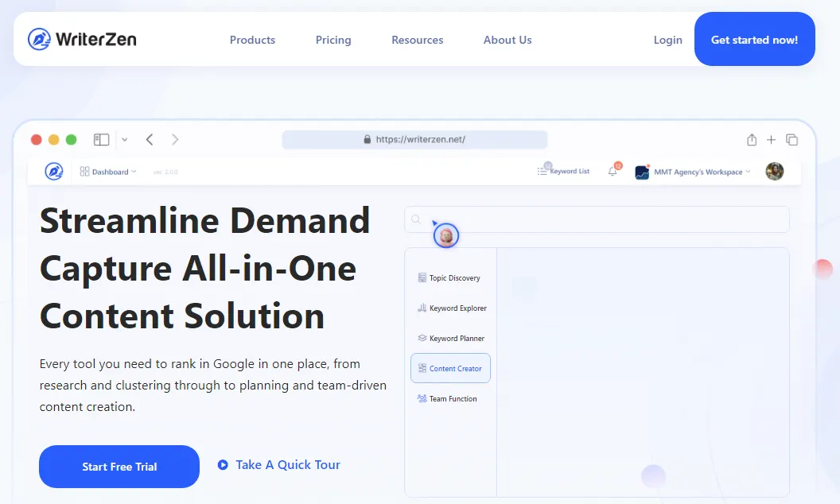Open notifications bell

[x=612, y=172]
